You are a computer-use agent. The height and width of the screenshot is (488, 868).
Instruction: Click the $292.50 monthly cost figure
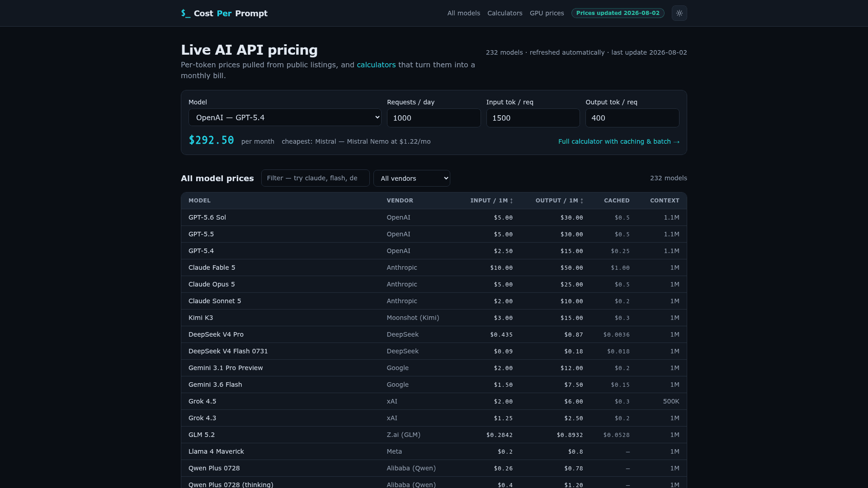pyautogui.click(x=211, y=141)
